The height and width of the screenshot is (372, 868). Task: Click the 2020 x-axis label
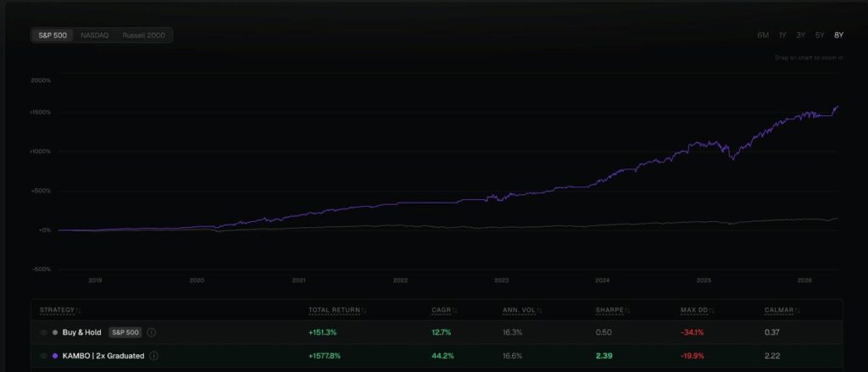click(197, 280)
